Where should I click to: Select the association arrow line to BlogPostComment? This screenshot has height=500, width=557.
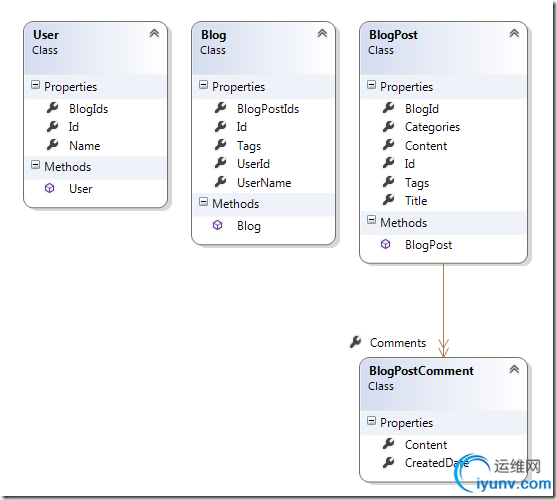coord(443,305)
